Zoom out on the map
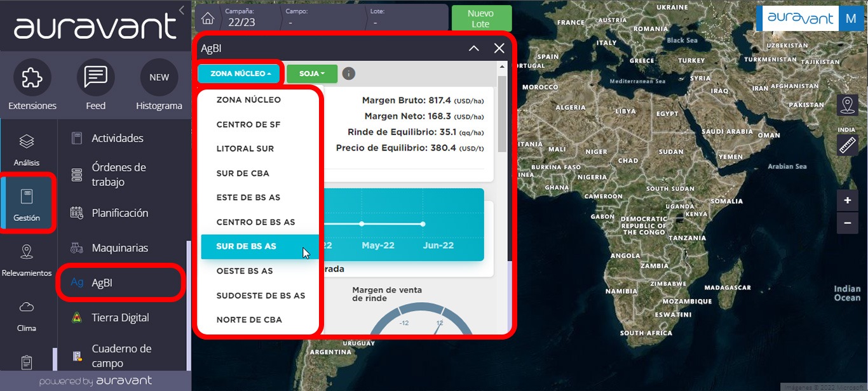The image size is (868, 391). coord(848,223)
